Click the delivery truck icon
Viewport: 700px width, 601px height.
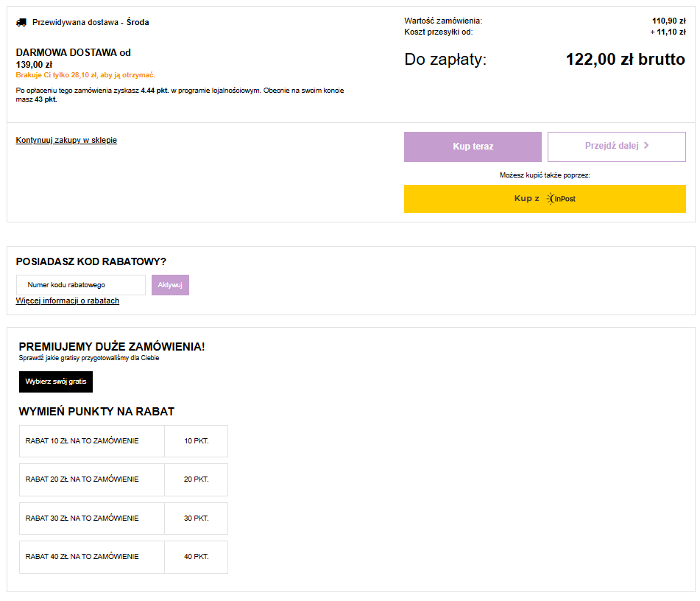tap(21, 23)
